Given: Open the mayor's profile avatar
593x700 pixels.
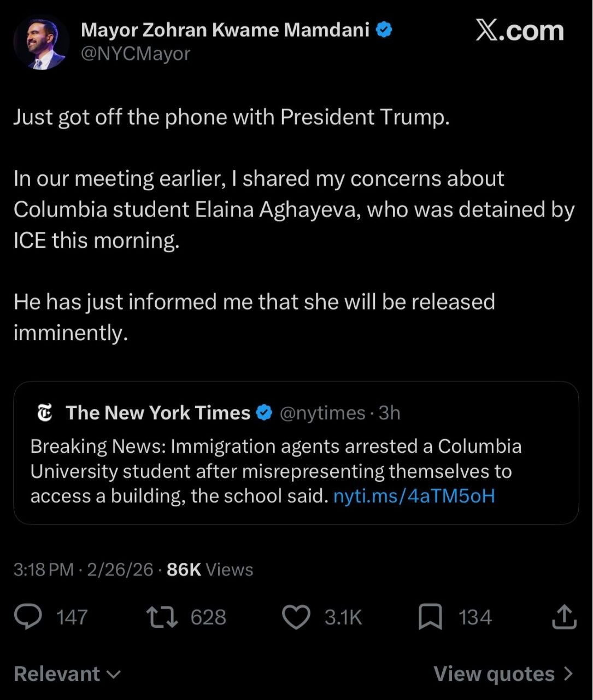Looking at the screenshot, I should coord(40,43).
